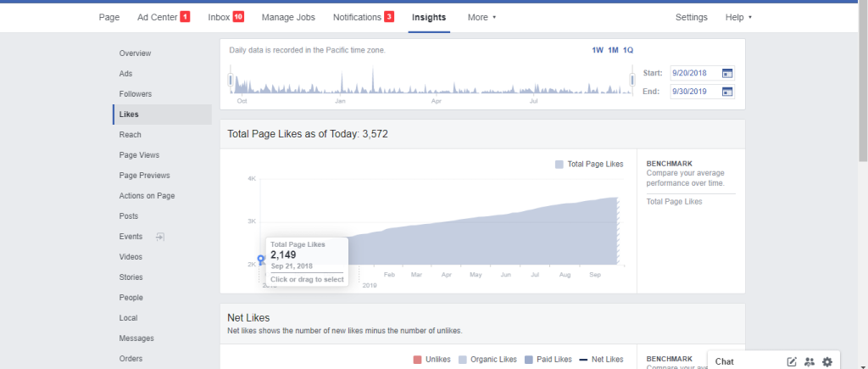The height and width of the screenshot is (369, 868).
Task: Click the group icon in Chat bar
Action: click(x=810, y=361)
